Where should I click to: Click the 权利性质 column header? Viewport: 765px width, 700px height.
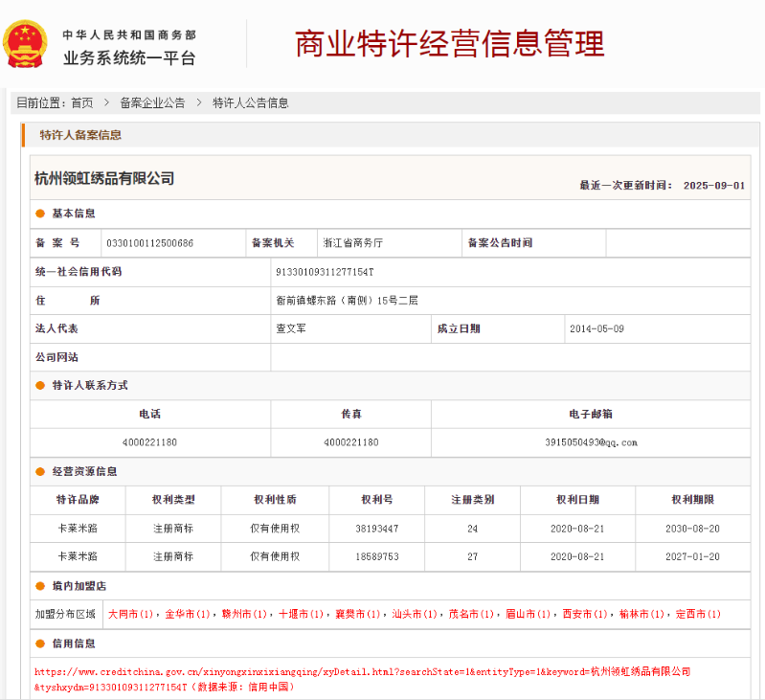[275, 500]
